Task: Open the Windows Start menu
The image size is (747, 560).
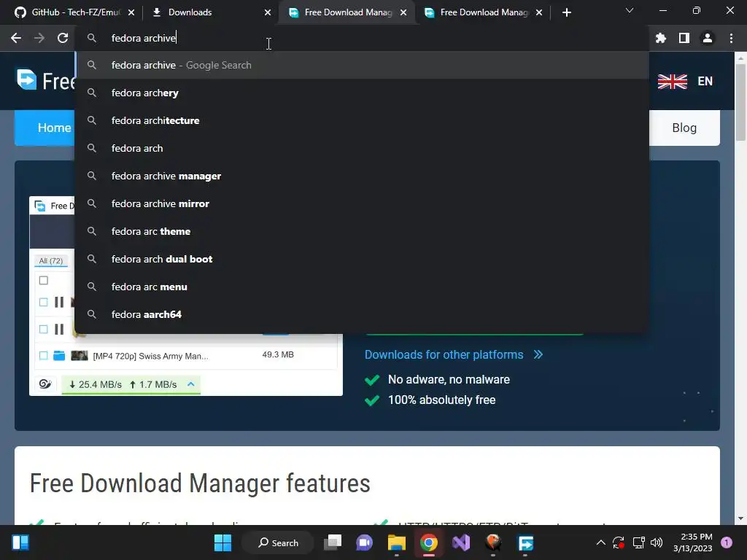Action: tap(222, 542)
